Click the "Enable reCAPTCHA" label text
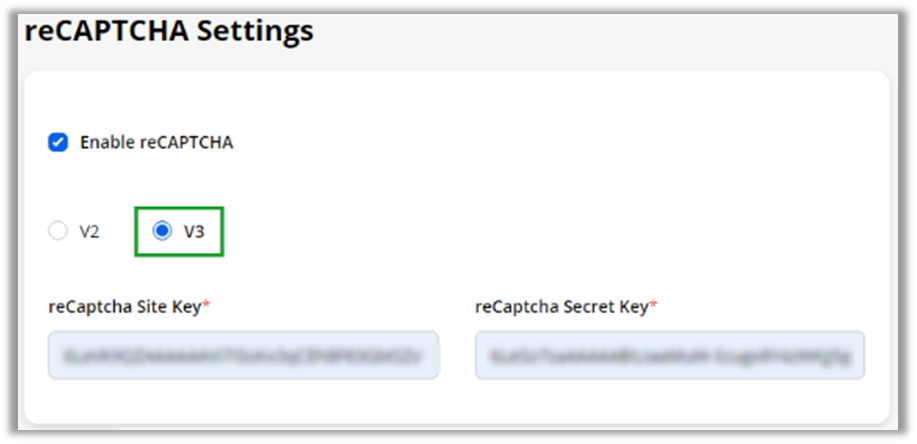 [x=156, y=142]
